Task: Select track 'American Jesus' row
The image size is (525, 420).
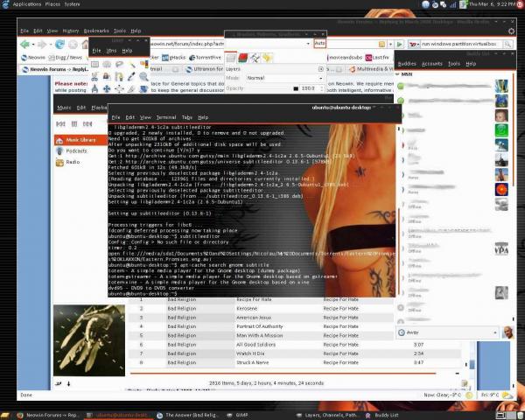Action: 261,318
